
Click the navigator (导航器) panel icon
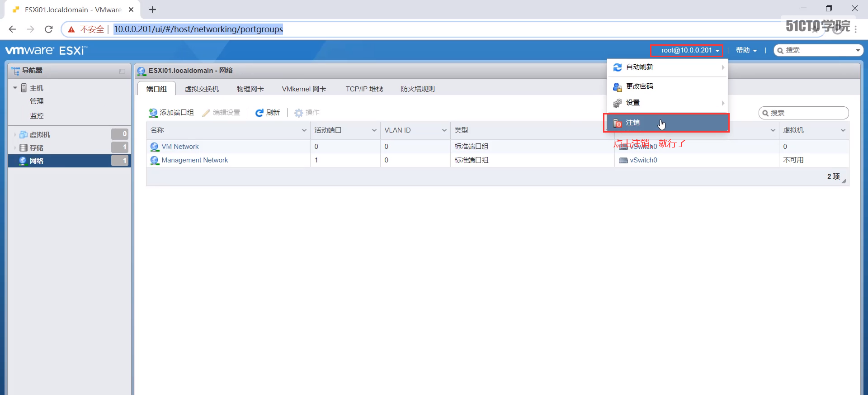[x=15, y=71]
